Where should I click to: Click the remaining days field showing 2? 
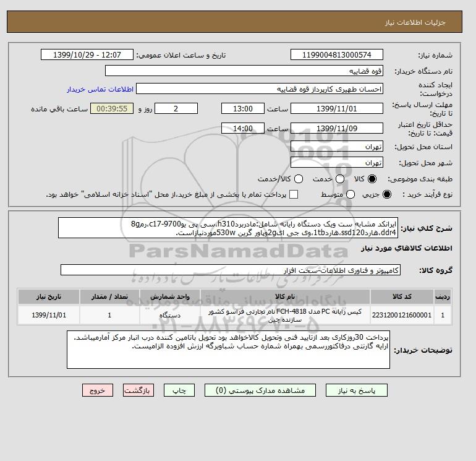(176, 108)
